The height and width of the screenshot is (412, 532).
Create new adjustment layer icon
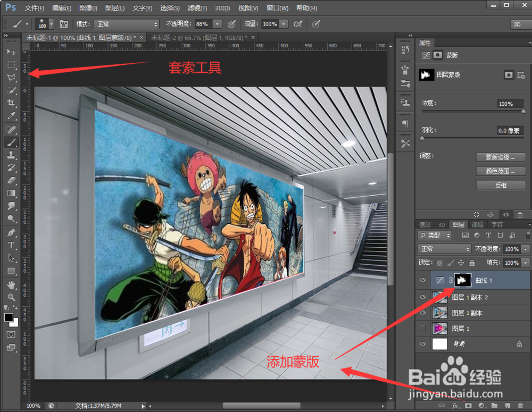tap(481, 405)
